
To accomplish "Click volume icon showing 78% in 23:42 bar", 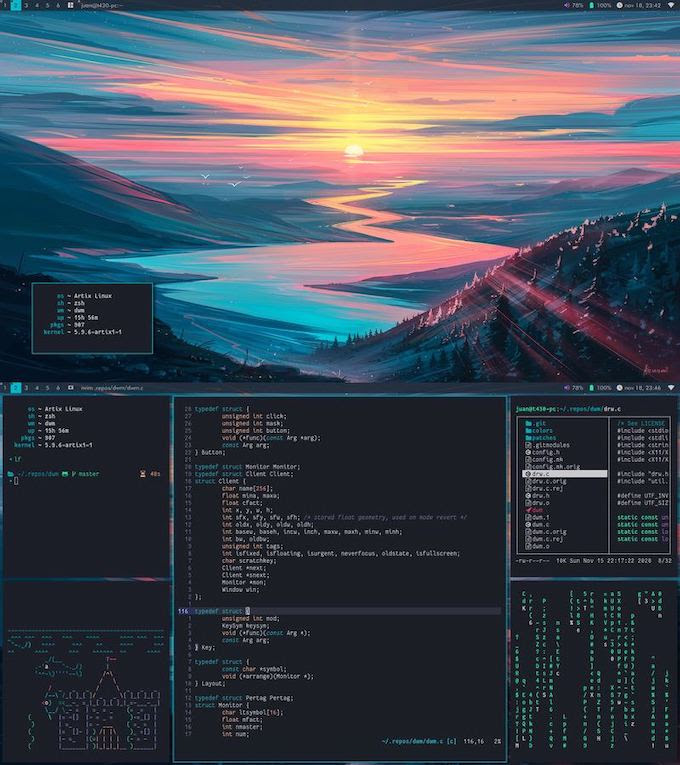I will pyautogui.click(x=567, y=5).
